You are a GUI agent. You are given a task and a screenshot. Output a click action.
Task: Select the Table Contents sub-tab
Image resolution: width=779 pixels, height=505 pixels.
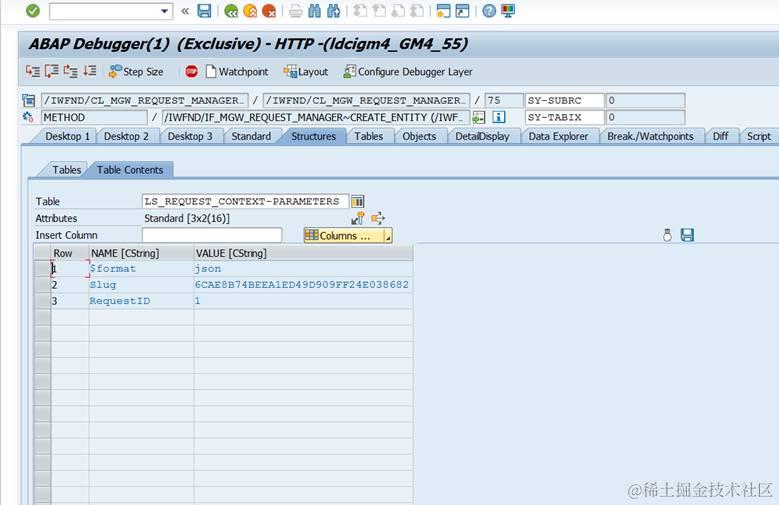(x=130, y=170)
